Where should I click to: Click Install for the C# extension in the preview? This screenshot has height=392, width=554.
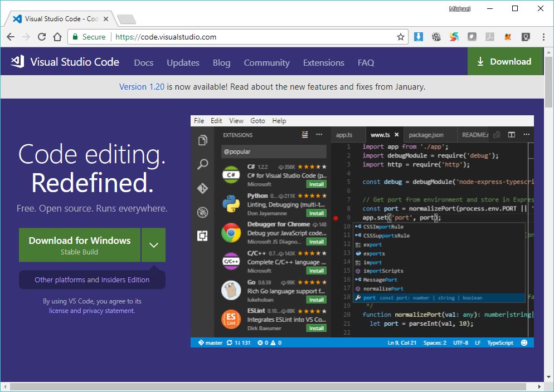coord(316,184)
